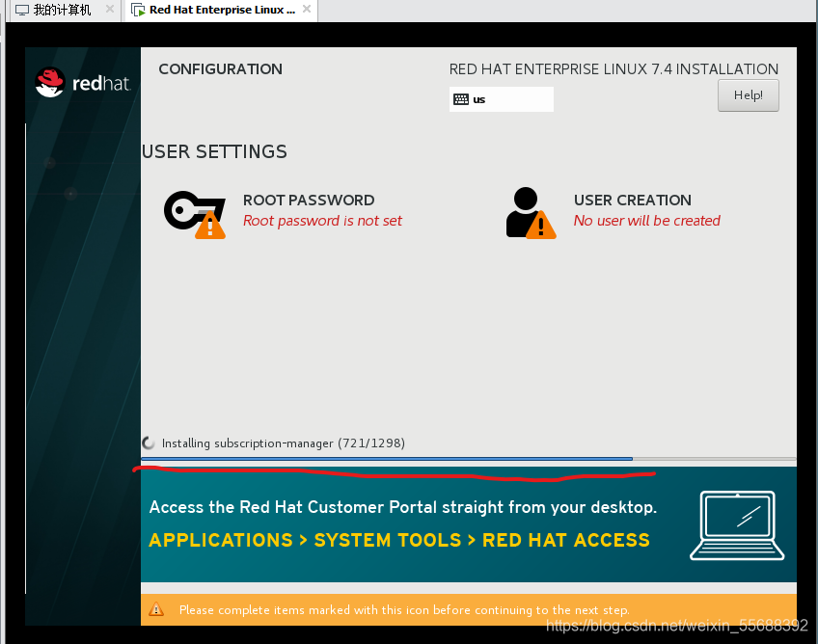The image size is (818, 644).
Task: Click the Red Hat logo in sidebar
Action: click(x=82, y=82)
